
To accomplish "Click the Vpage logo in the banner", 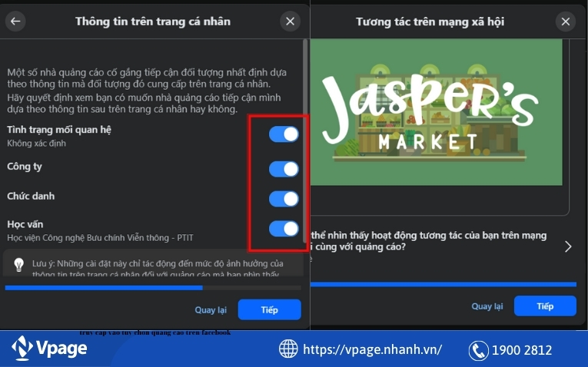I will tap(49, 349).
